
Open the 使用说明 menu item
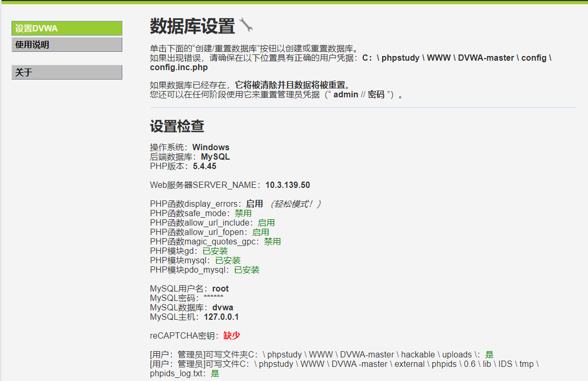click(x=67, y=44)
